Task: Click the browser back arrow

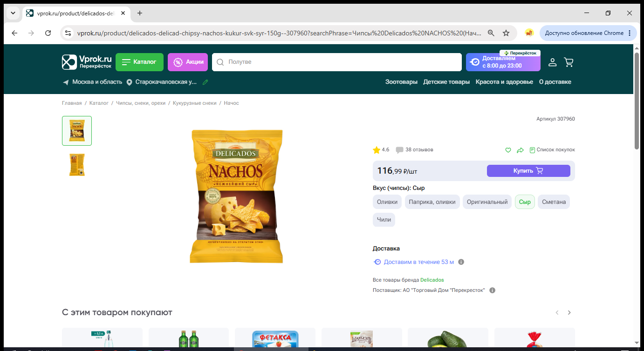Action: (14, 33)
